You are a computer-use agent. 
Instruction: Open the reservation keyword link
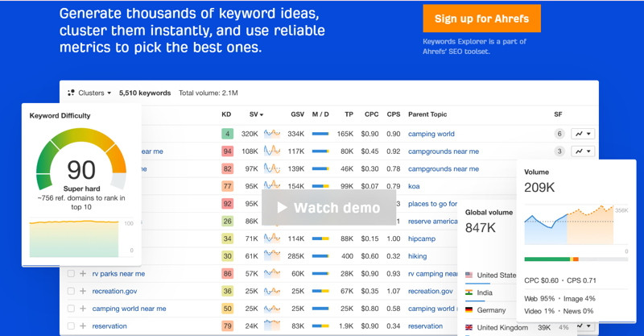pos(109,326)
